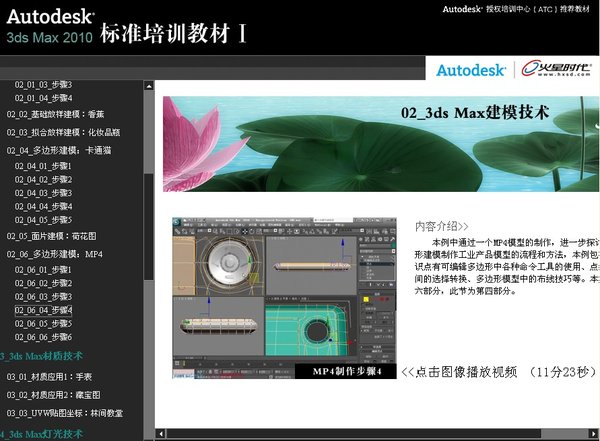This screenshot has width=600, height=441.
Task: Click the 标准培训教材 I title text
Action: [x=173, y=33]
